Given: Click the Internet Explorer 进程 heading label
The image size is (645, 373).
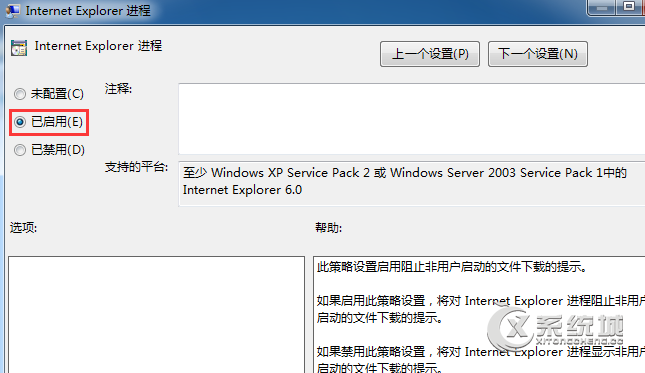Looking at the screenshot, I should point(98,46).
